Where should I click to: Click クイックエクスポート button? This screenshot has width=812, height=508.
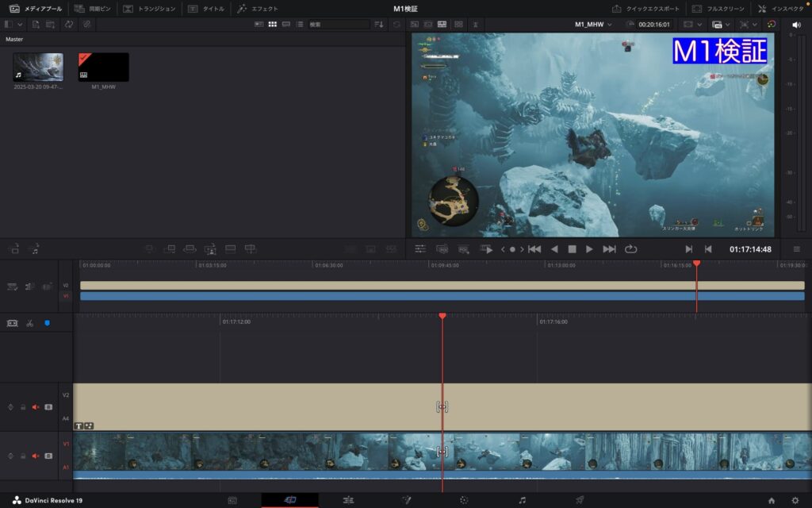click(x=645, y=9)
